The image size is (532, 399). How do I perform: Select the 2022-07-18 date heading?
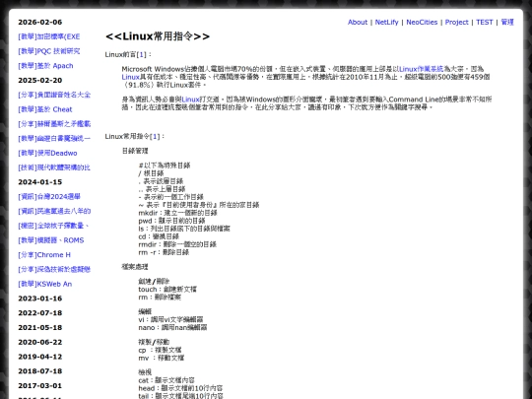tap(40, 313)
